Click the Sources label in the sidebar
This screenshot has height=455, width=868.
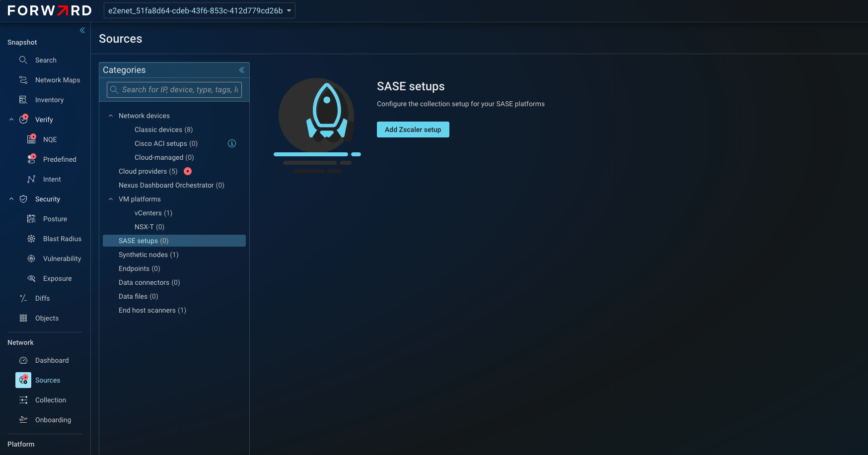48,380
